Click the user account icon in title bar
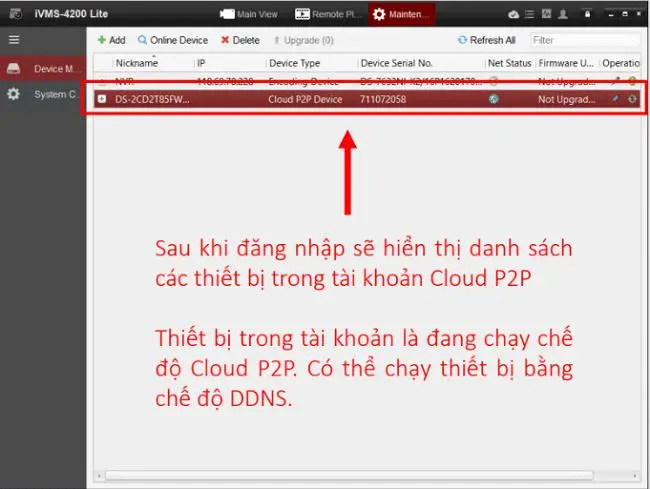 tap(563, 14)
